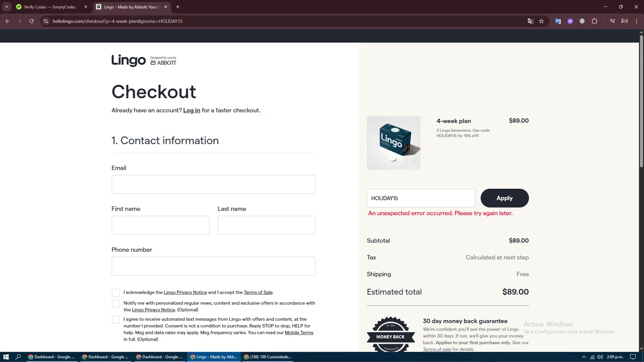Click the Lingo product box thumbnail
Image resolution: width=644 pixels, height=362 pixels.
(394, 143)
